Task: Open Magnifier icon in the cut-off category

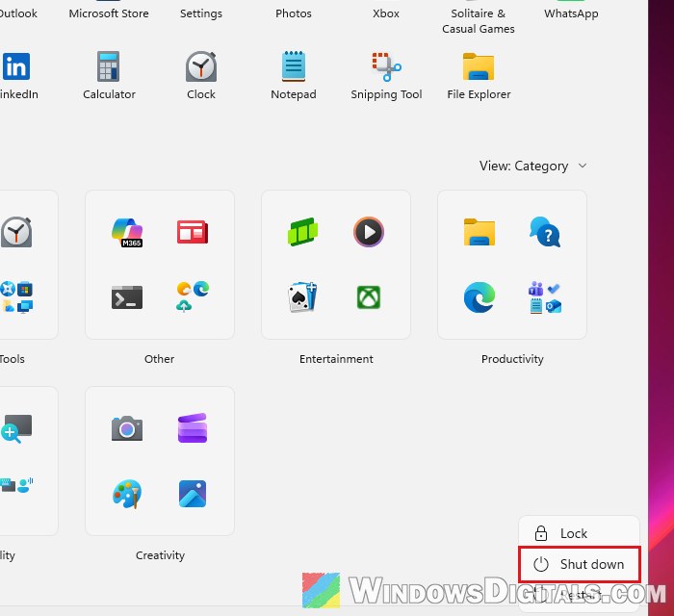Action: coord(16,428)
